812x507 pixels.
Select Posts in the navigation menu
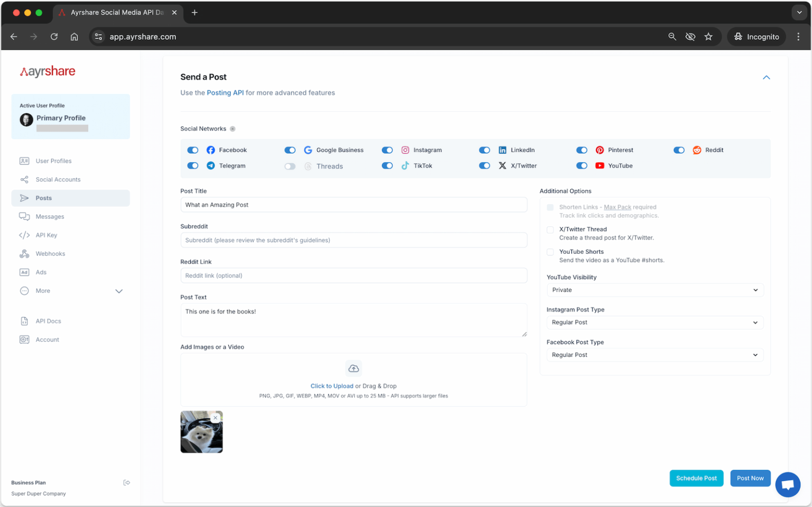[43, 198]
